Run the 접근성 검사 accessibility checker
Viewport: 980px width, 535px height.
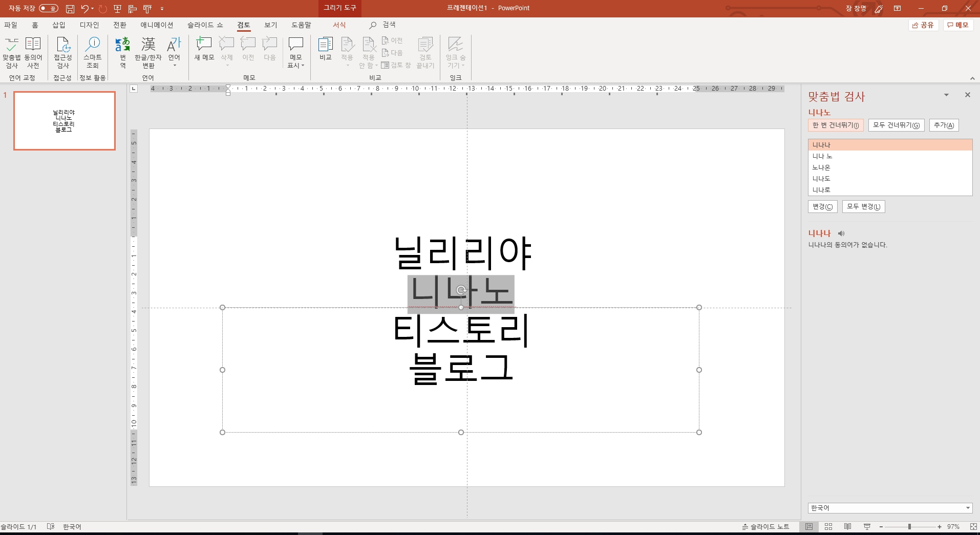[x=63, y=53]
